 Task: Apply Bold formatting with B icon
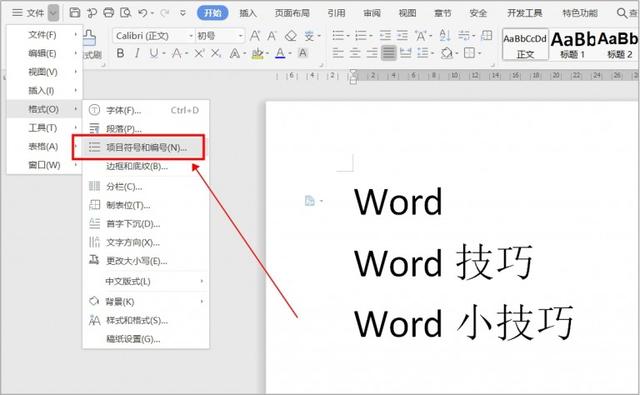tap(120, 53)
